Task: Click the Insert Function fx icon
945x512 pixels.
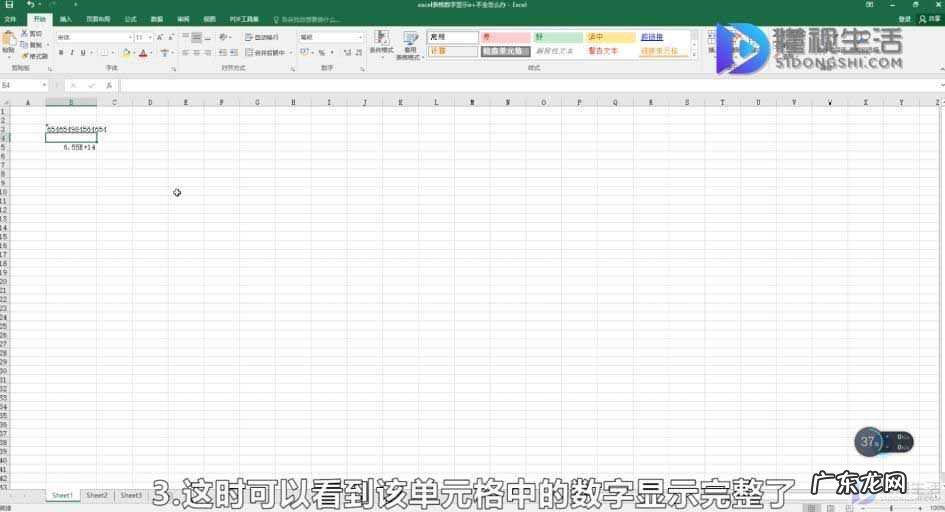Action: pos(108,86)
